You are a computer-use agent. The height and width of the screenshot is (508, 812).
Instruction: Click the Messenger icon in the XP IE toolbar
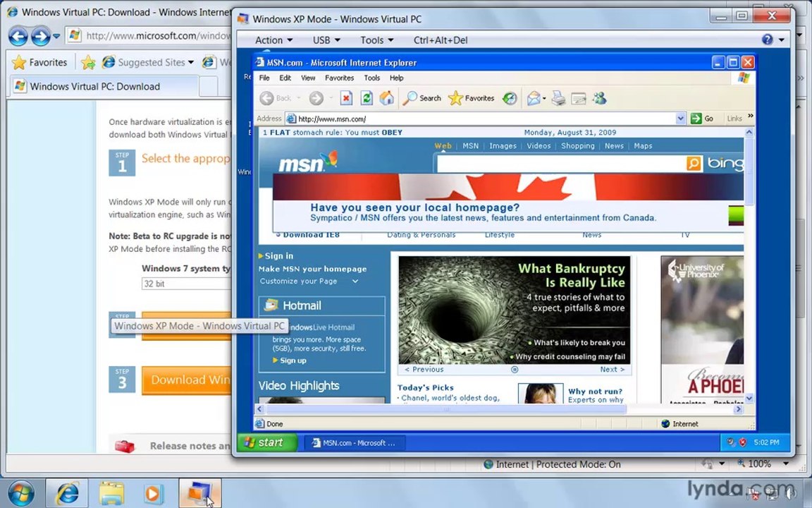click(x=600, y=98)
